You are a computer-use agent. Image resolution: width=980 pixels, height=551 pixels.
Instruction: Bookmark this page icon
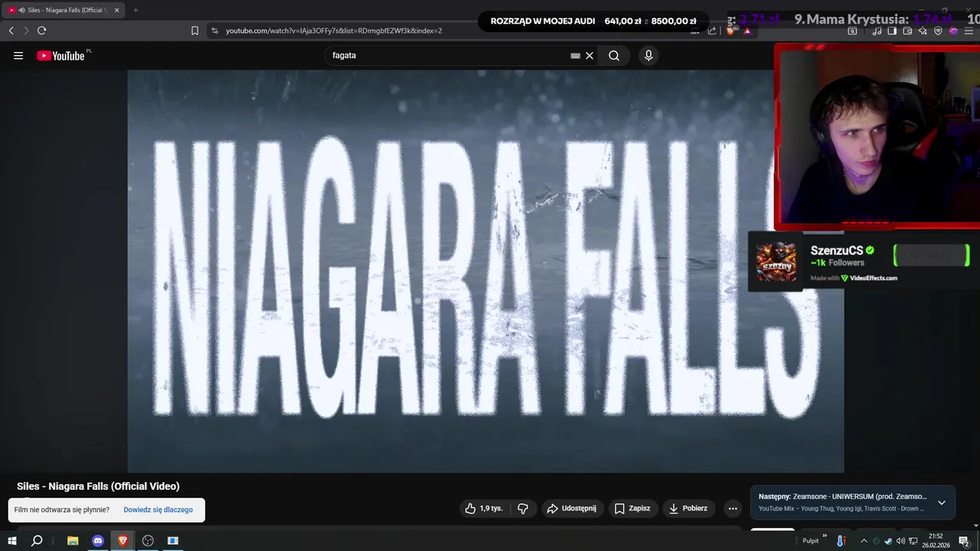pyautogui.click(x=194, y=31)
